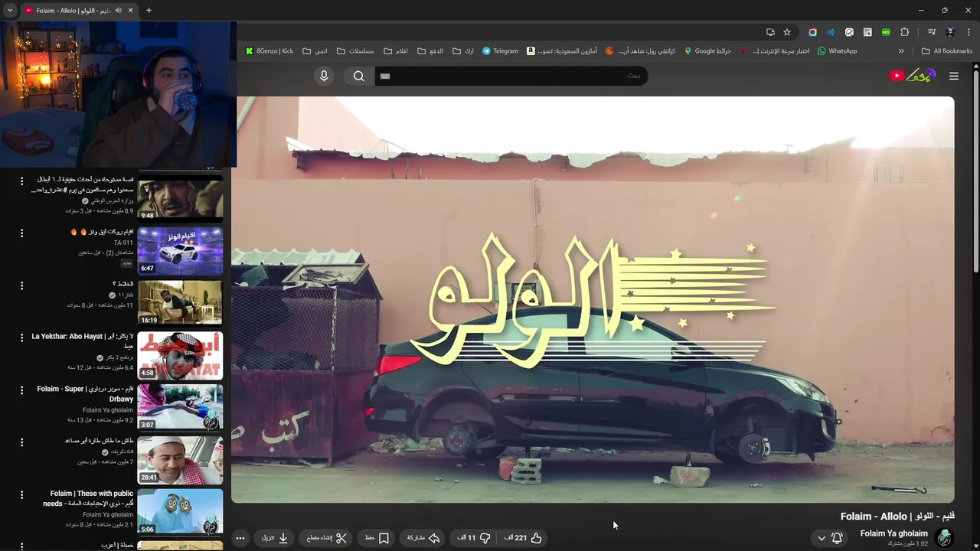Create a clip with the scissors button
This screenshot has height=551, width=980.
327,538
